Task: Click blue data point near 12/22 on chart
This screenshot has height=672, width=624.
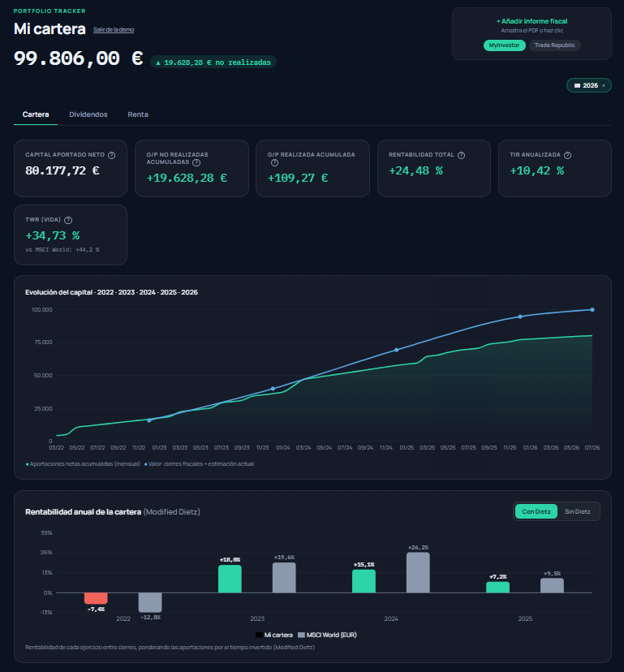Action: (149, 420)
